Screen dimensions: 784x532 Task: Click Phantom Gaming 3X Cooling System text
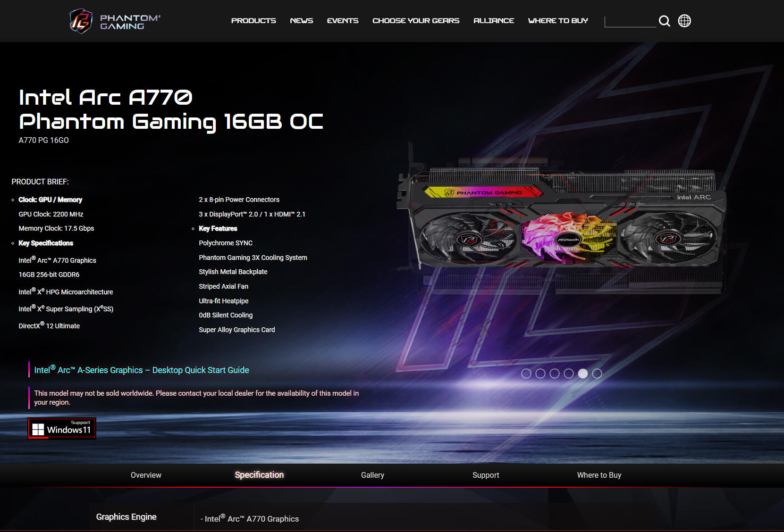253,258
